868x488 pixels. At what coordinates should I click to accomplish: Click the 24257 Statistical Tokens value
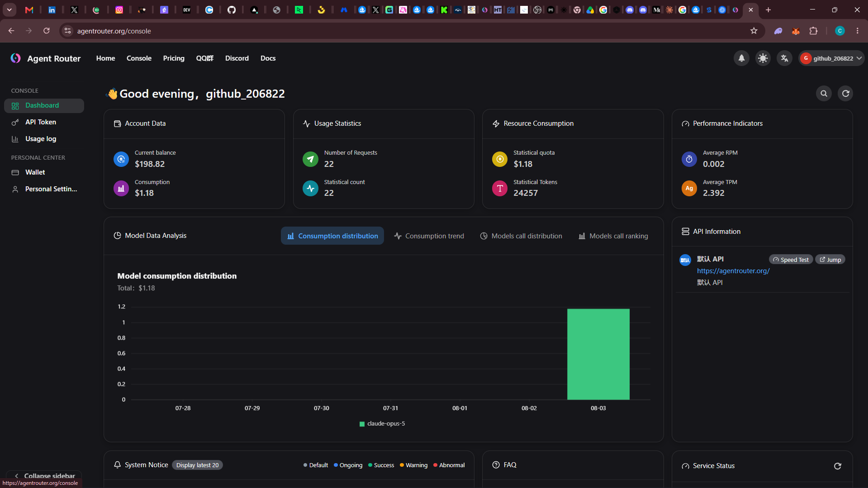(x=526, y=193)
